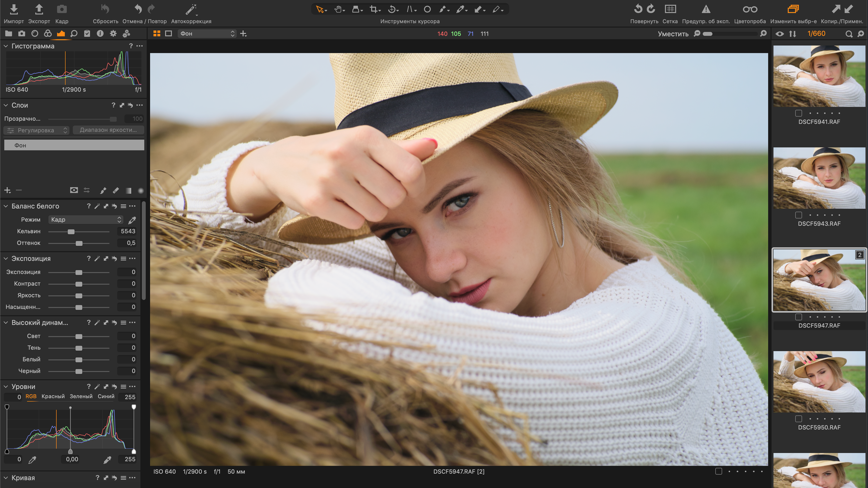The height and width of the screenshot is (488, 868).
Task: Open the Lens tool tab
Action: [x=35, y=34]
